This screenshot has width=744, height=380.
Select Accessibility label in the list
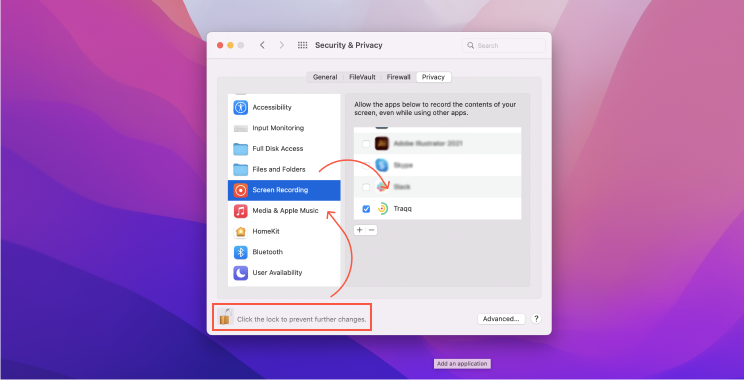[272, 107]
